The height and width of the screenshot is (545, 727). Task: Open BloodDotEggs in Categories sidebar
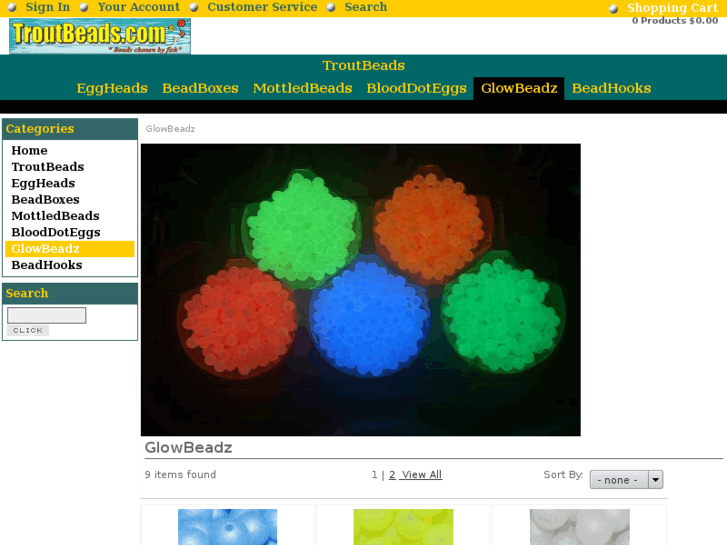(x=56, y=232)
